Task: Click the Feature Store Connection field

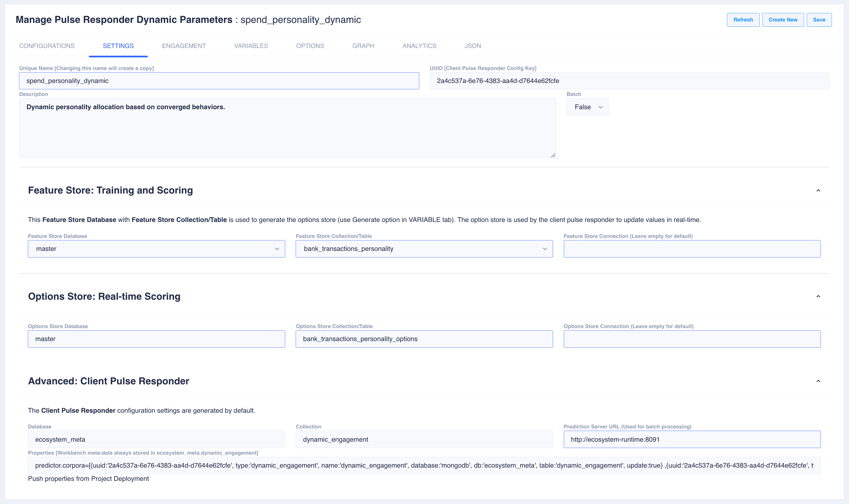Action: [x=692, y=249]
